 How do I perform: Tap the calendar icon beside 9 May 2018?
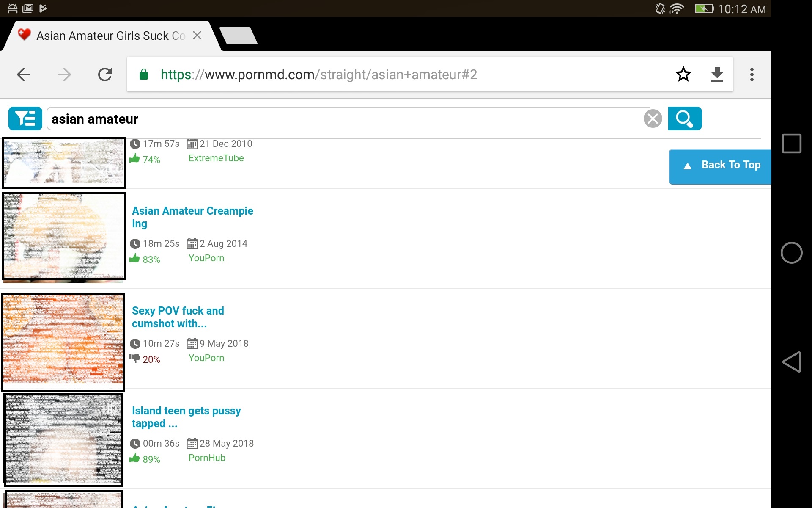[x=192, y=344]
